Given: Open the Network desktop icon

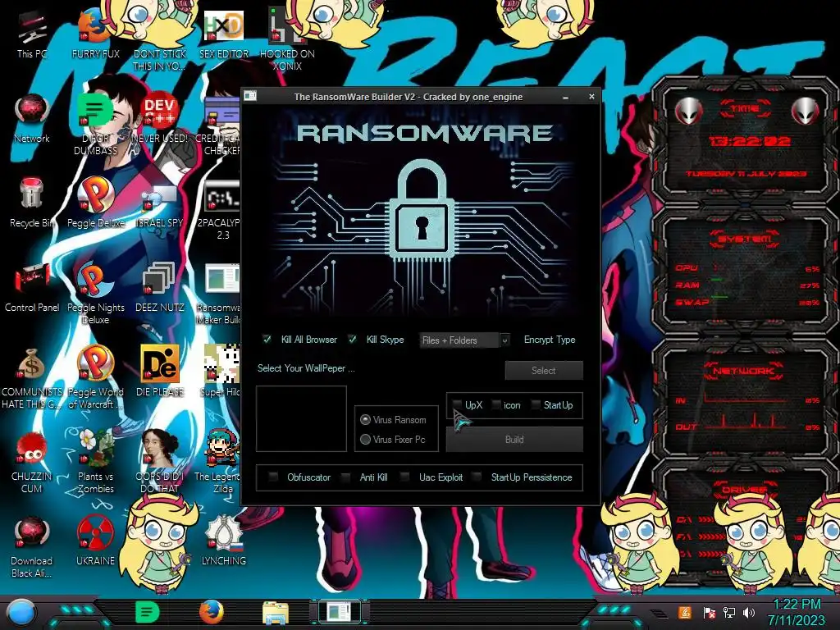Looking at the screenshot, I should click(32, 118).
